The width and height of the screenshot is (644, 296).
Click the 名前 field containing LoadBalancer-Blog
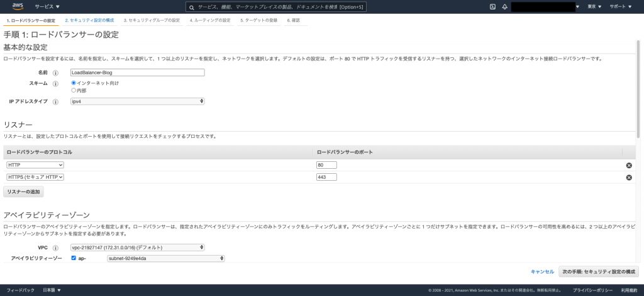(x=138, y=72)
